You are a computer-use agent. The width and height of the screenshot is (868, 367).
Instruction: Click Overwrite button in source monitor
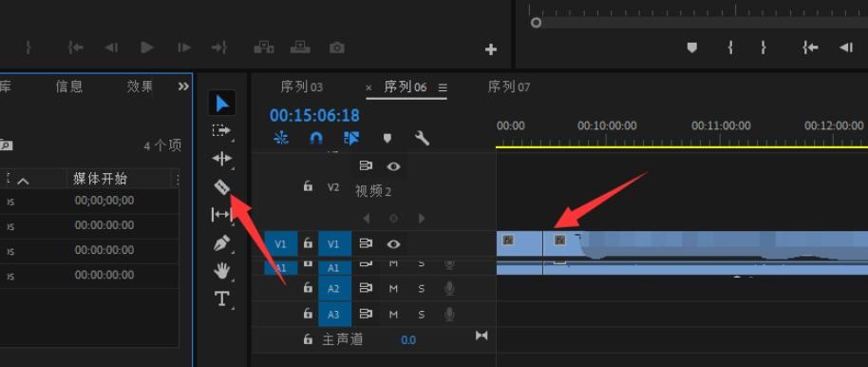[300, 48]
